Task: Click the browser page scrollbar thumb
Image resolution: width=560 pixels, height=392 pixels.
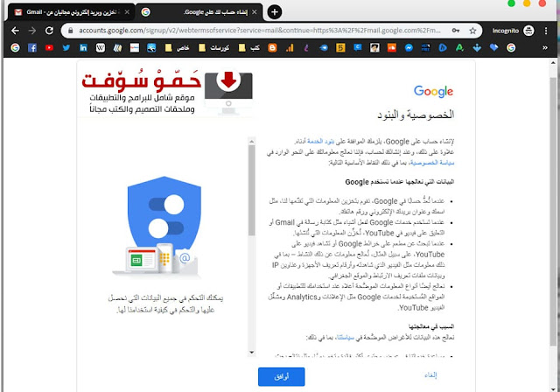Action: point(553,212)
